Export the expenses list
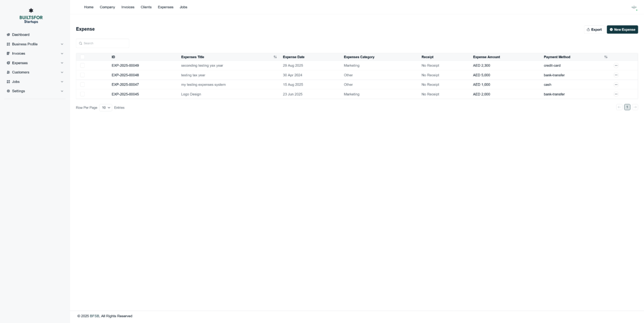This screenshot has height=323, width=644. 594,30
